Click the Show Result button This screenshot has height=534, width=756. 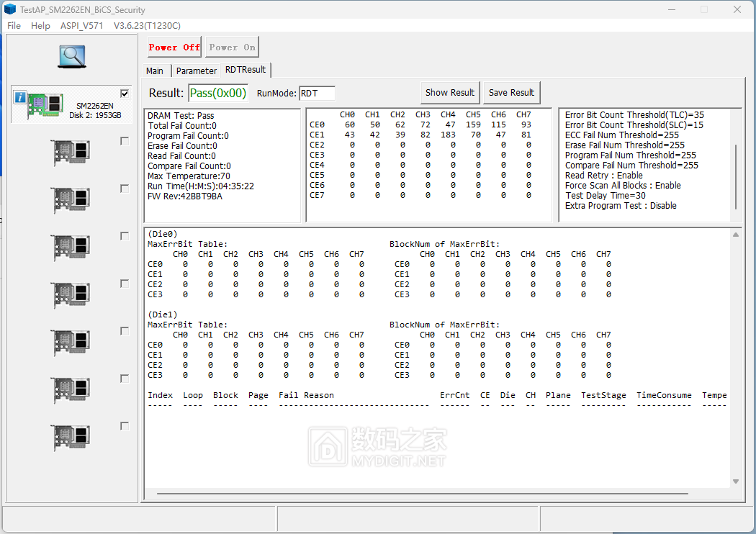click(x=449, y=92)
